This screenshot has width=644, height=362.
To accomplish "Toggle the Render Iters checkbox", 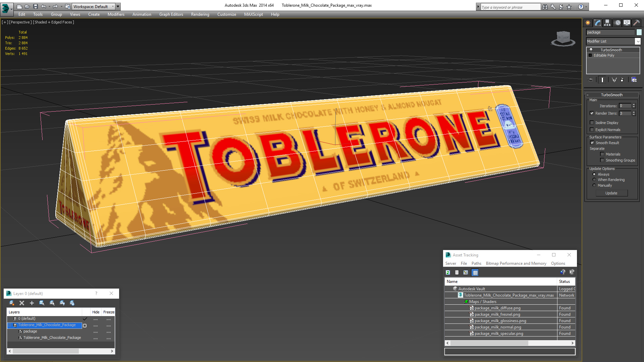I will click(592, 113).
